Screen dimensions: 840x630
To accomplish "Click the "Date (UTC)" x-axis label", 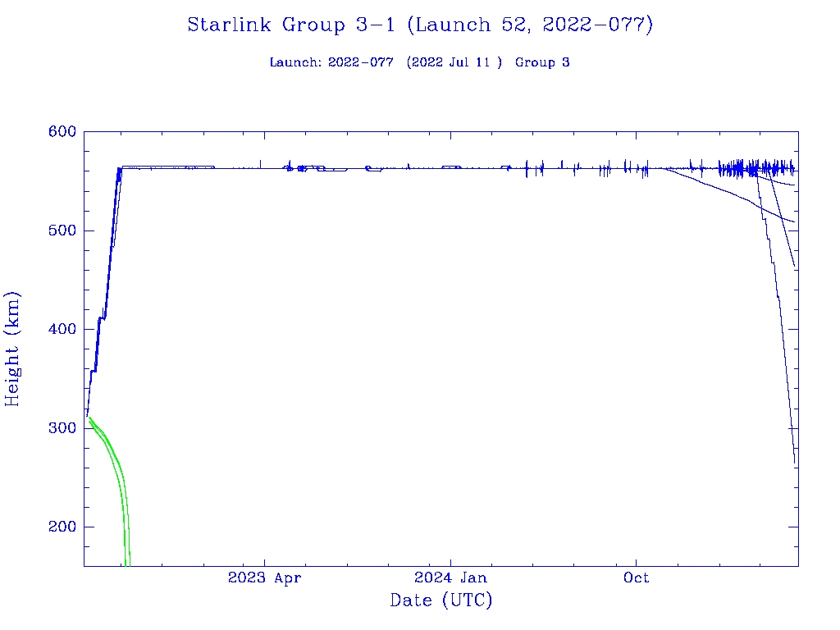I will point(441,600).
